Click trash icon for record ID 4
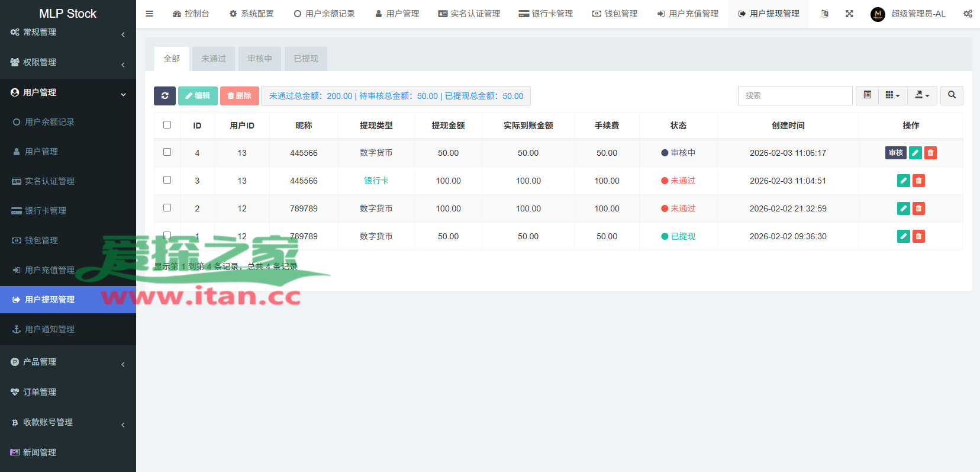Image resolution: width=980 pixels, height=472 pixels. [930, 153]
